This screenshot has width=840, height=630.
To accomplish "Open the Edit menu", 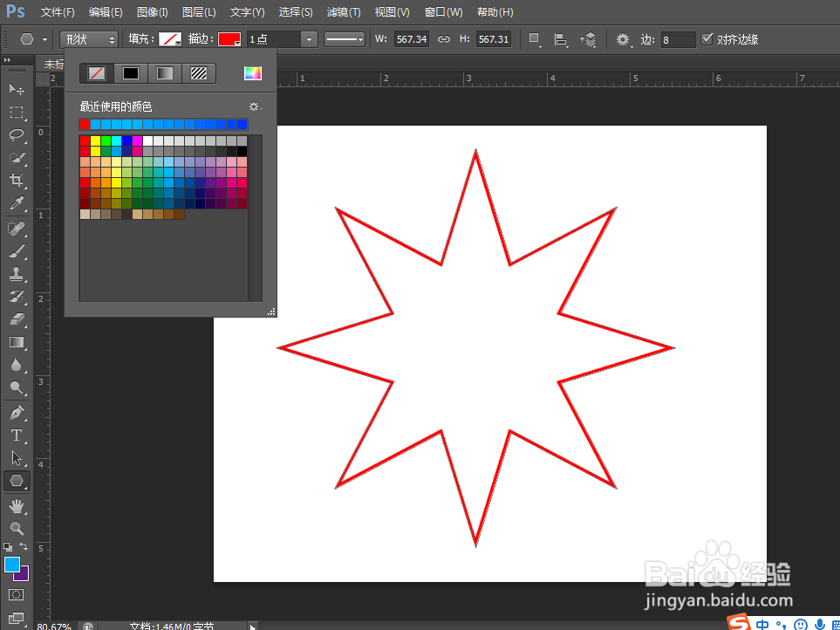I will pos(106,12).
